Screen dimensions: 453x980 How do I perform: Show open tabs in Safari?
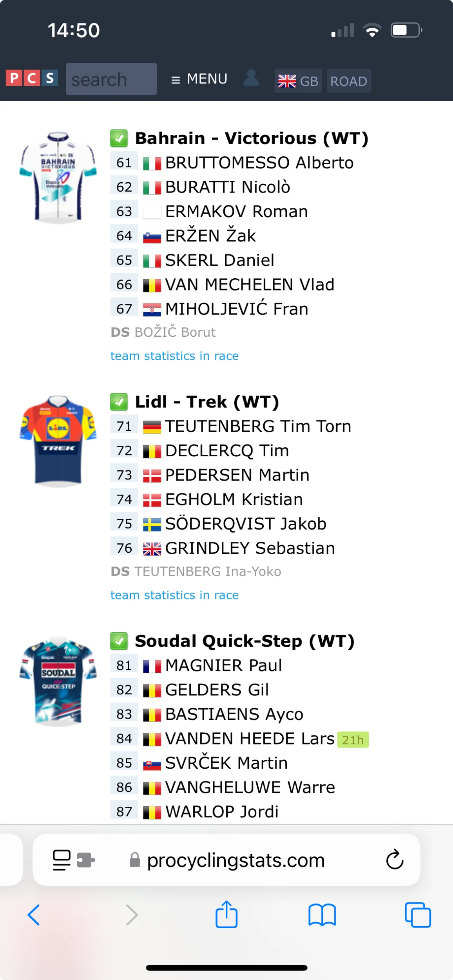418,915
